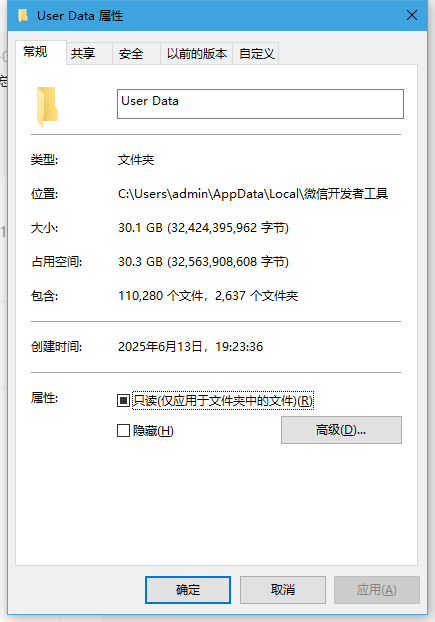The width and height of the screenshot is (435, 622).
Task: Click the large folder icon beside the name
Action: 48,106
